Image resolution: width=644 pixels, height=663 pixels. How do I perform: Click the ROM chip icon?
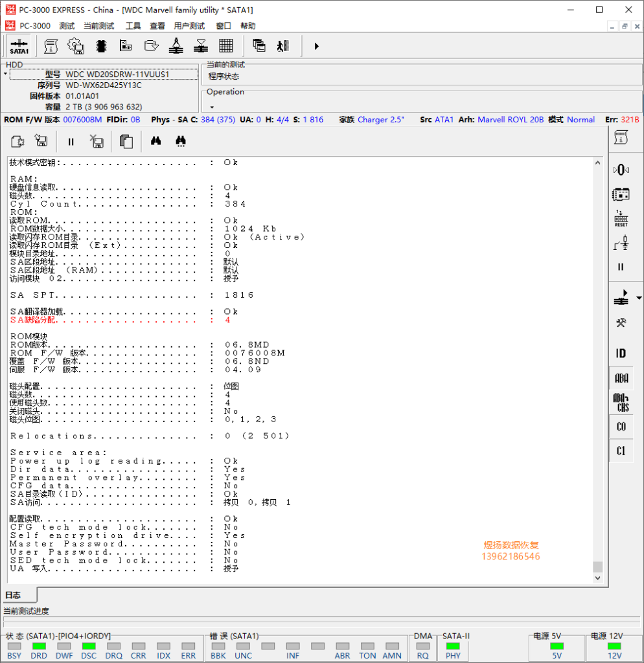point(101,46)
